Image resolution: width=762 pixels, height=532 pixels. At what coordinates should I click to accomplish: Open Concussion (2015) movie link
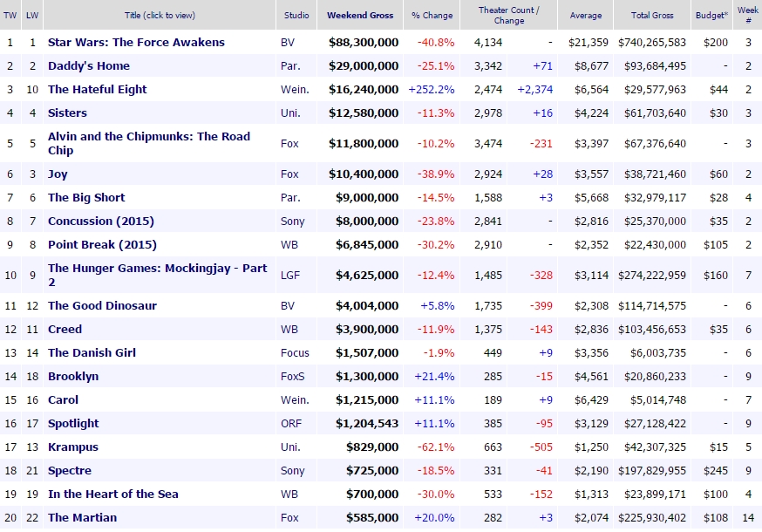(x=100, y=222)
